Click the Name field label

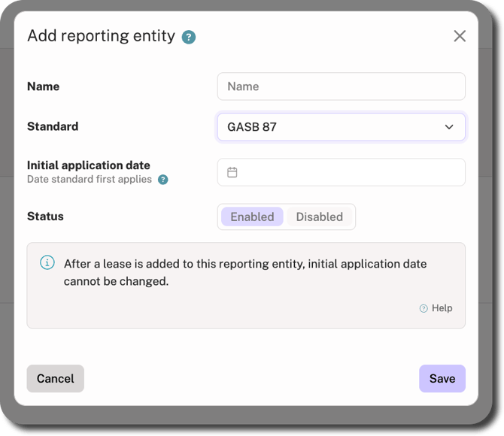click(x=44, y=86)
